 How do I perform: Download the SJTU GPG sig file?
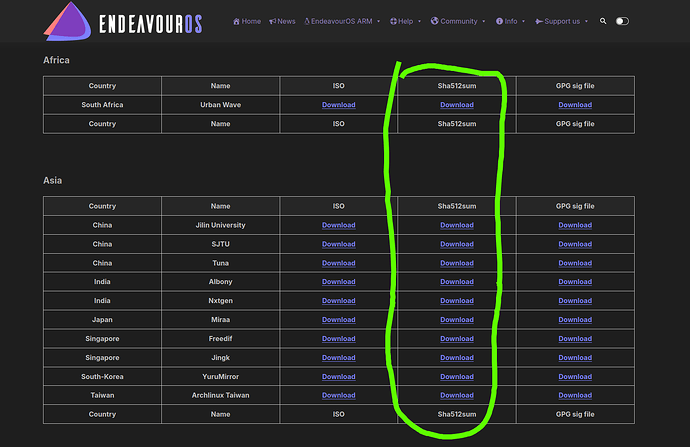(x=575, y=244)
